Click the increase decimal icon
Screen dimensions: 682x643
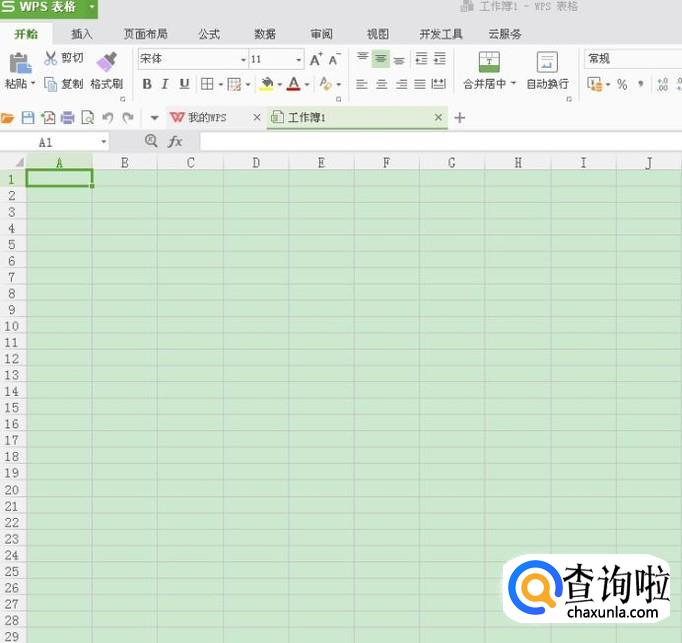point(662,84)
